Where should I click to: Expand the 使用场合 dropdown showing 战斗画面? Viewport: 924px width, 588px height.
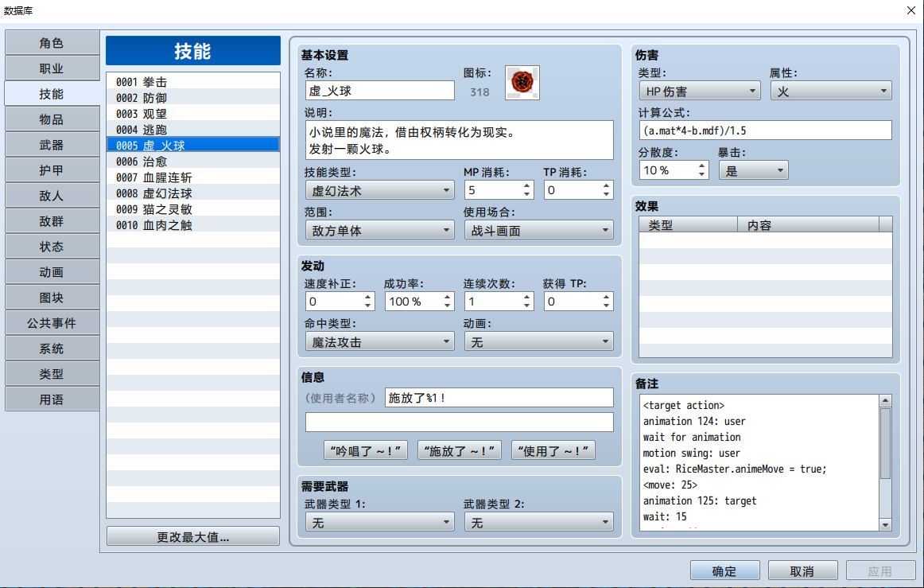[538, 230]
